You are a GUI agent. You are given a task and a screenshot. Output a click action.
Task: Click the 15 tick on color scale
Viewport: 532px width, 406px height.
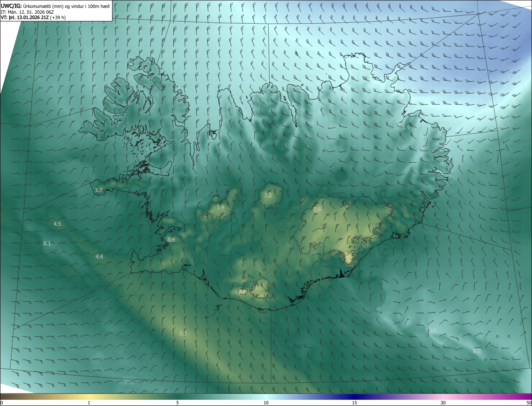(x=355, y=403)
